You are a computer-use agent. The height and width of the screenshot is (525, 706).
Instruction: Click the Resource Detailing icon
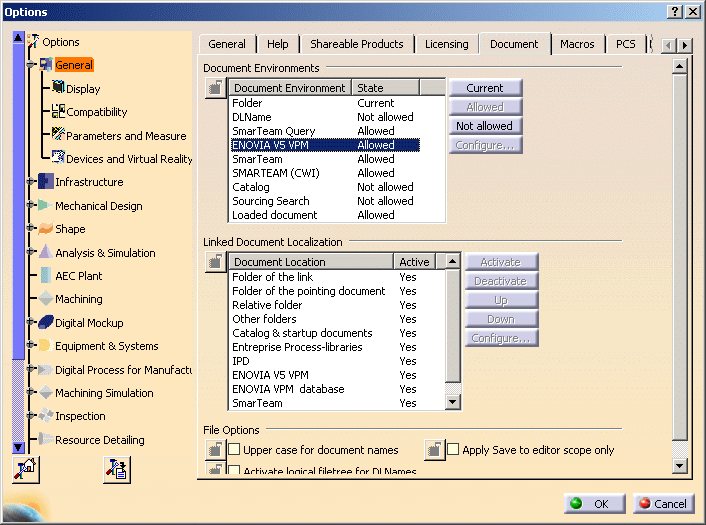coord(45,439)
